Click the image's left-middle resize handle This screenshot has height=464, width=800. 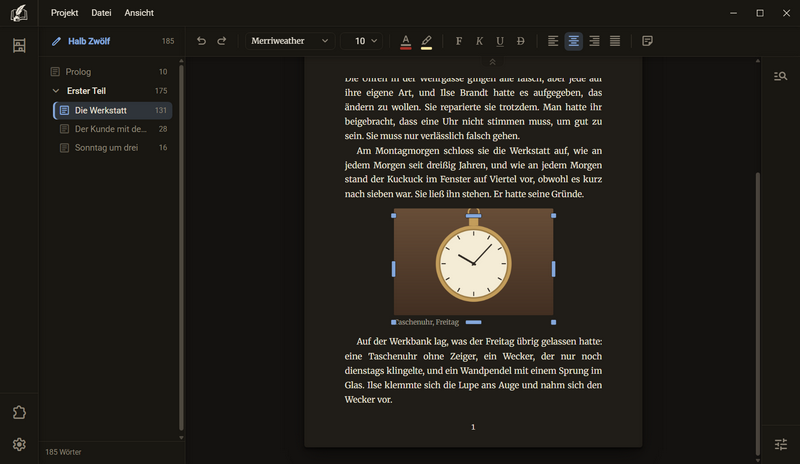tap(393, 269)
